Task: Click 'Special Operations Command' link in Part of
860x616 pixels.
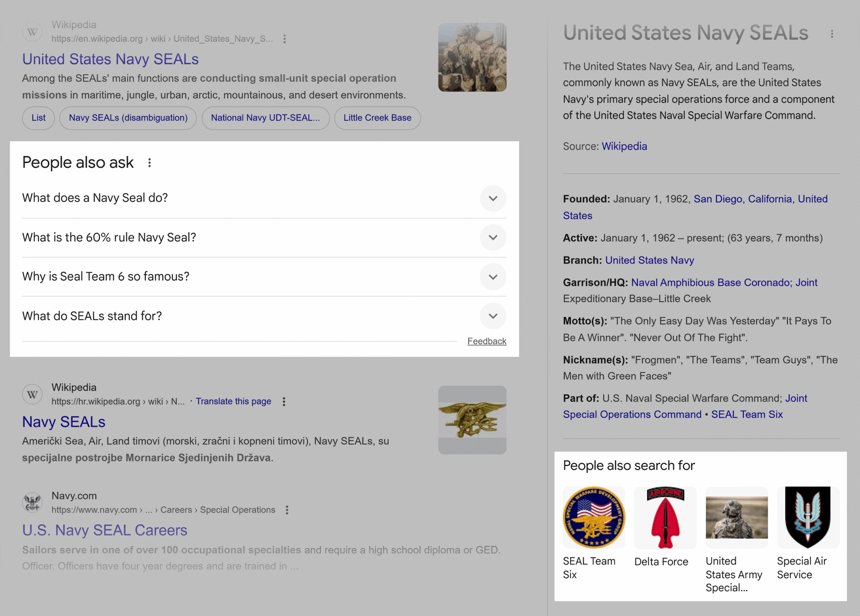Action: coord(632,415)
